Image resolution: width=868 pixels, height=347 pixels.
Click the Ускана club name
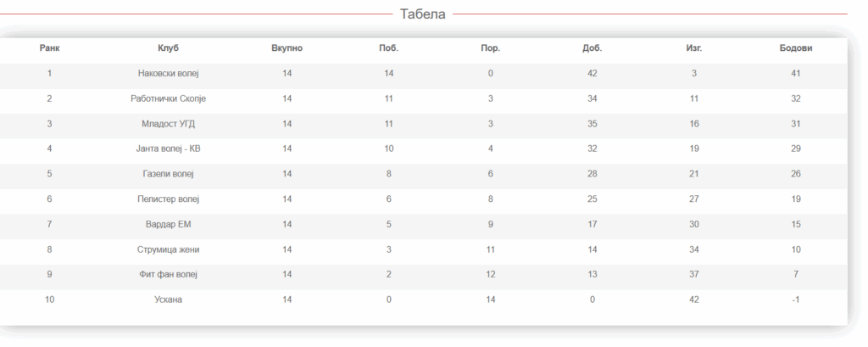tap(168, 299)
